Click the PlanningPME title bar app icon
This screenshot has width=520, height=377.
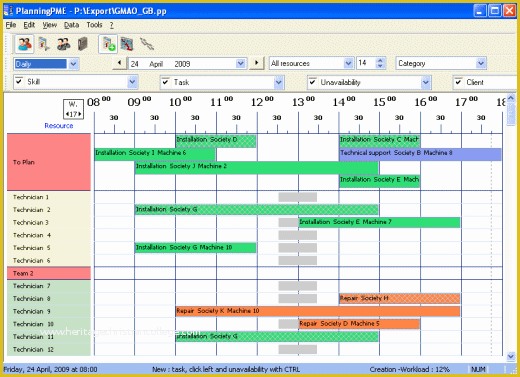coord(8,11)
